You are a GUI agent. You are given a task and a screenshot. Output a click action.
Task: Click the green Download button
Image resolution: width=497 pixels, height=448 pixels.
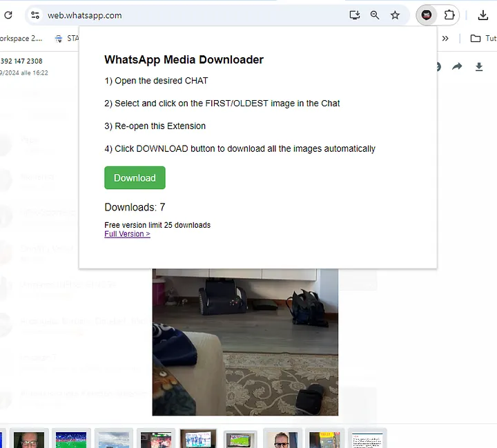click(x=135, y=178)
